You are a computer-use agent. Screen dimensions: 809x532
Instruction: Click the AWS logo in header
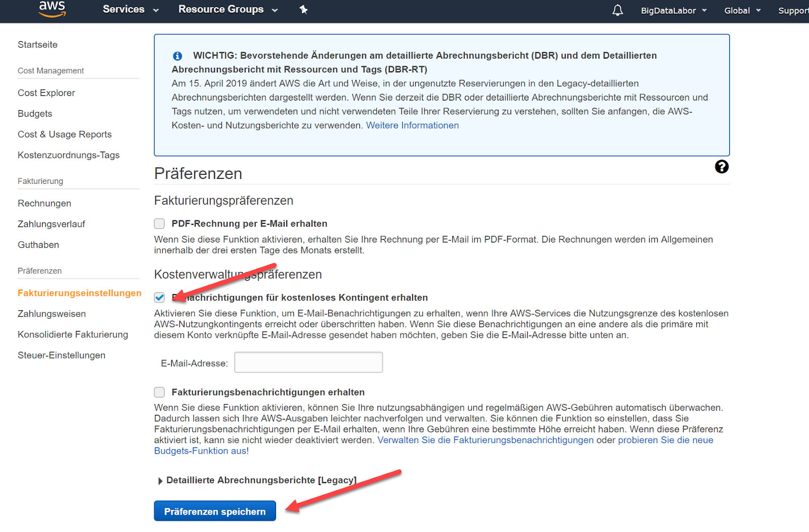pos(52,10)
